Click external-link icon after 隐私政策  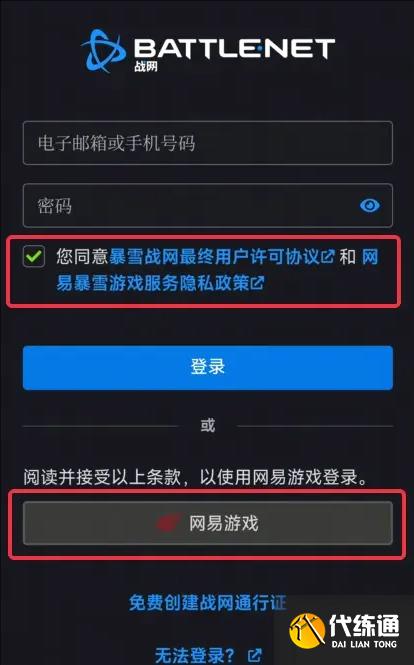pos(257,283)
